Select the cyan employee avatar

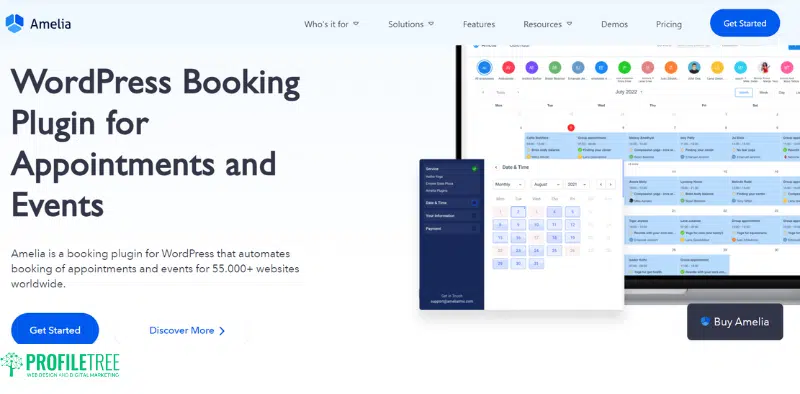[x=740, y=67]
